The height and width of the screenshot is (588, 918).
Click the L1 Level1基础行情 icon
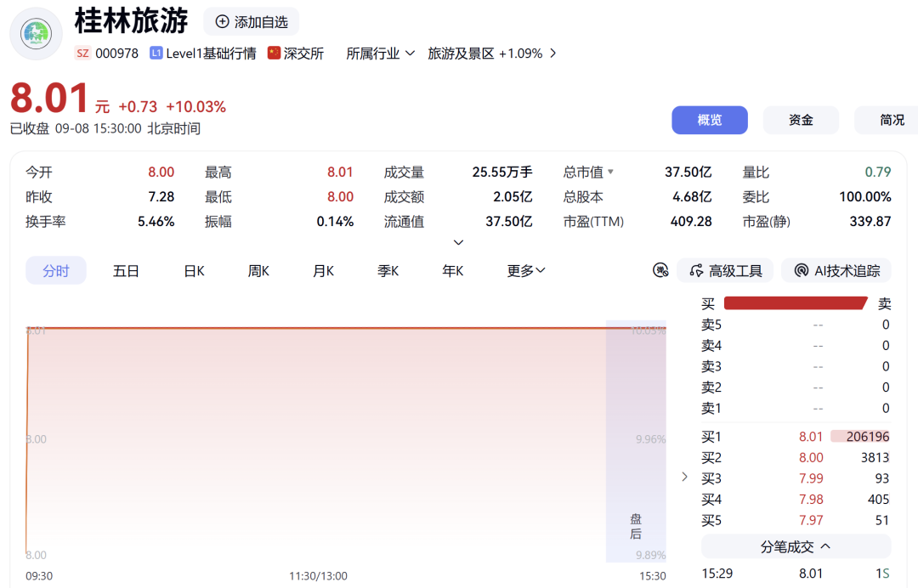pyautogui.click(x=156, y=54)
